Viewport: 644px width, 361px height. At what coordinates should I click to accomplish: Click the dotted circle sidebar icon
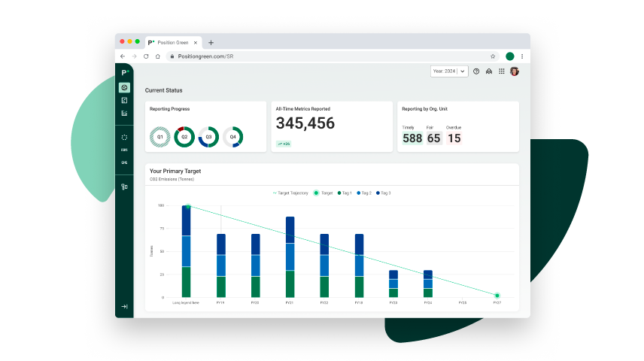124,138
